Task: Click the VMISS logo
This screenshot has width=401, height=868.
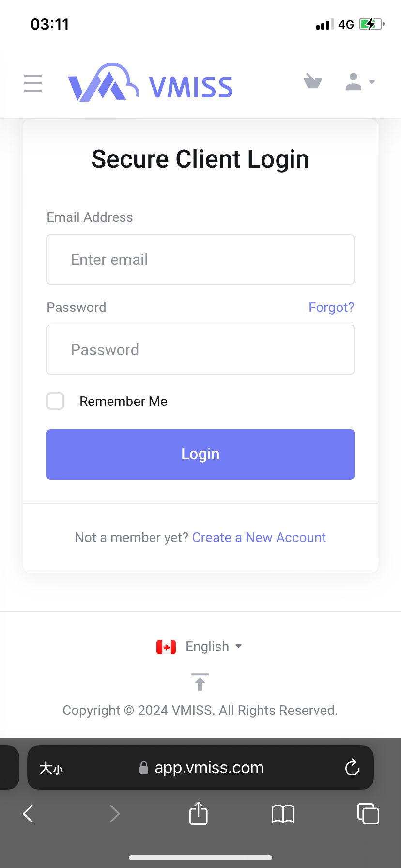Action: coord(150,83)
